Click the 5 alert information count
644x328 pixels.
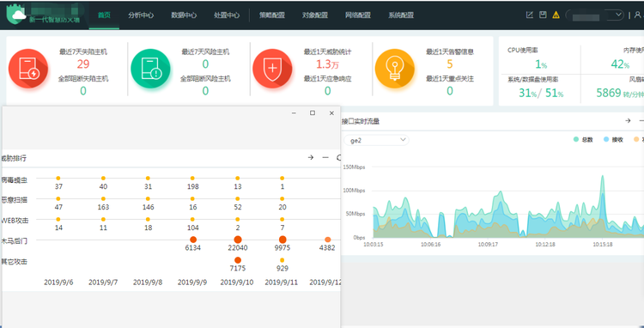450,64
